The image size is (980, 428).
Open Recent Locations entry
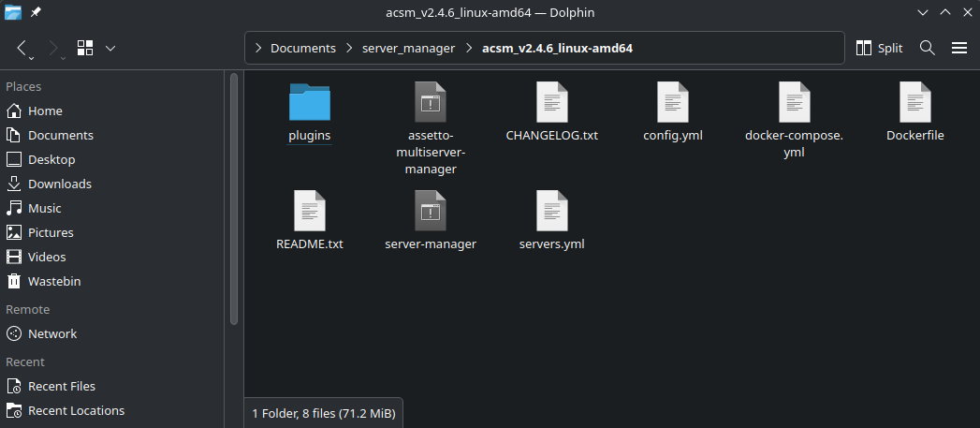[112, 411]
